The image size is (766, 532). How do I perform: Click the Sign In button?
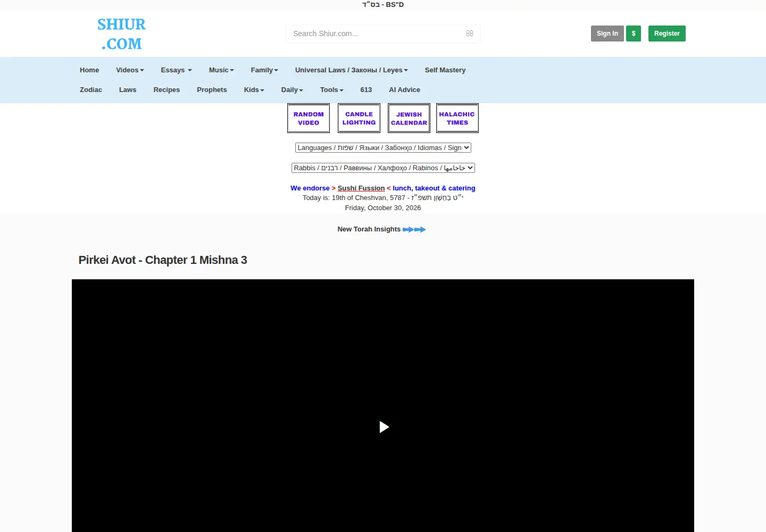[x=607, y=34]
